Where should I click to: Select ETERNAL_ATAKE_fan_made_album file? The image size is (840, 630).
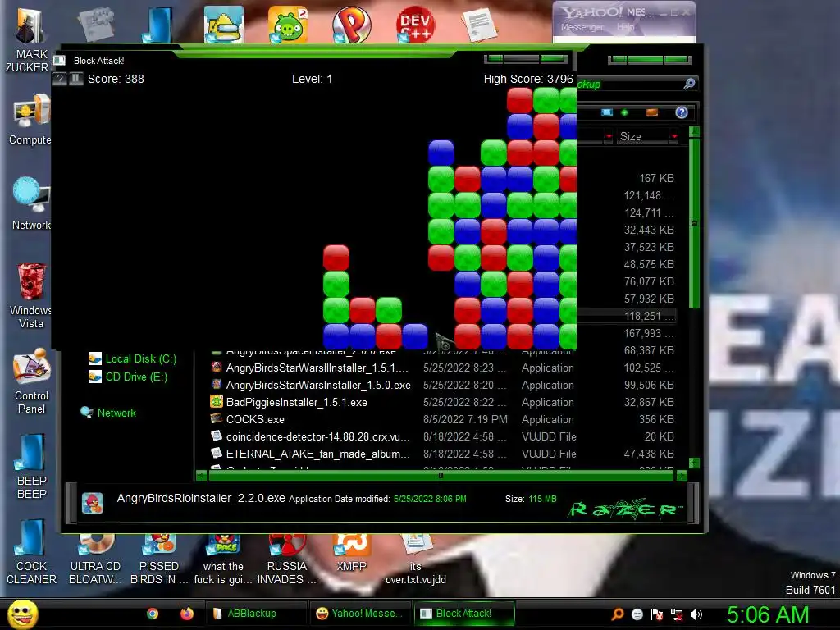coord(317,454)
